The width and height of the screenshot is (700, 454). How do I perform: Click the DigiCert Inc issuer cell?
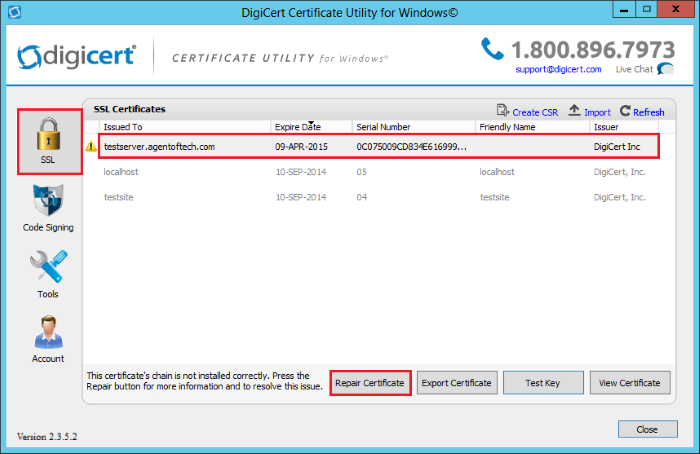coord(617,147)
